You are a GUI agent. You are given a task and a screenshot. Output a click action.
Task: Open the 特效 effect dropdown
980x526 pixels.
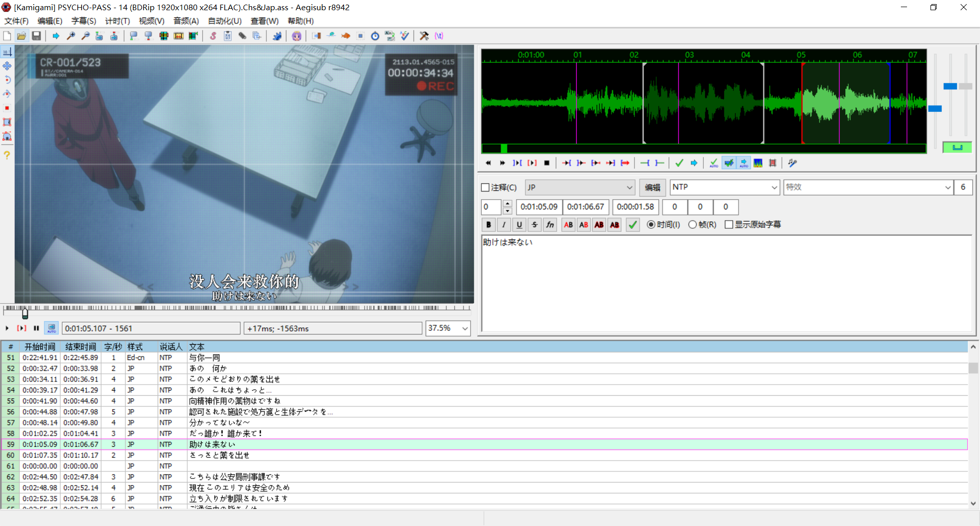click(868, 187)
